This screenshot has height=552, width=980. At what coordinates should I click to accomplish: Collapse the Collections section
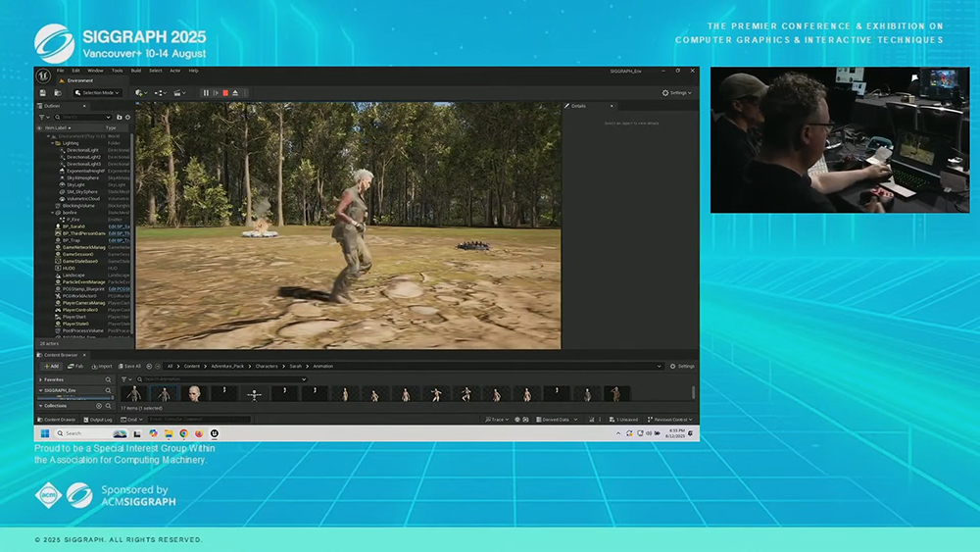click(40, 406)
